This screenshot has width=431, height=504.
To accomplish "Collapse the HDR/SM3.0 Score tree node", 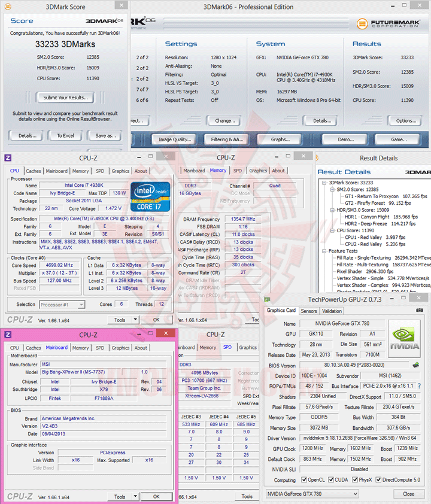I will point(333,210).
